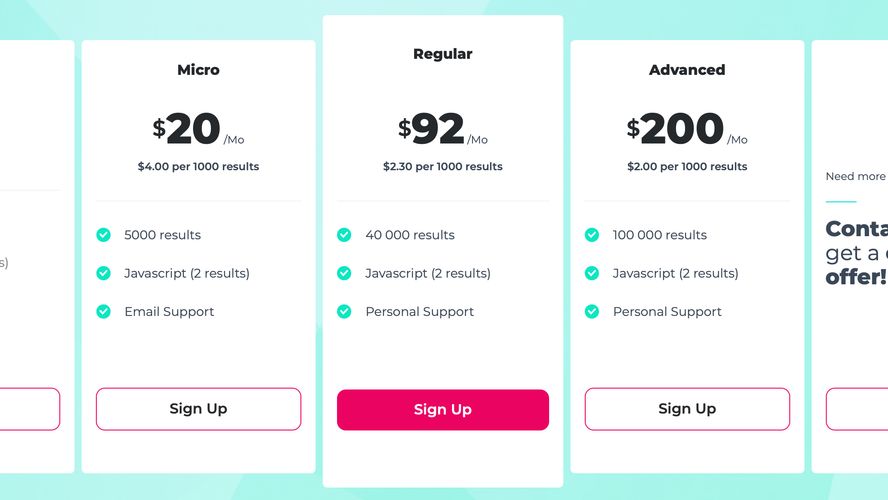The image size is (888, 500).
Task: Open the partially visible Contact offer text
Action: 856,252
